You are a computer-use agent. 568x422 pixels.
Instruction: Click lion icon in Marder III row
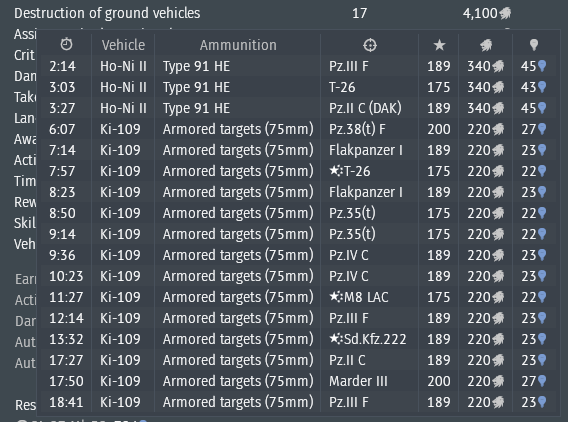[x=498, y=381]
